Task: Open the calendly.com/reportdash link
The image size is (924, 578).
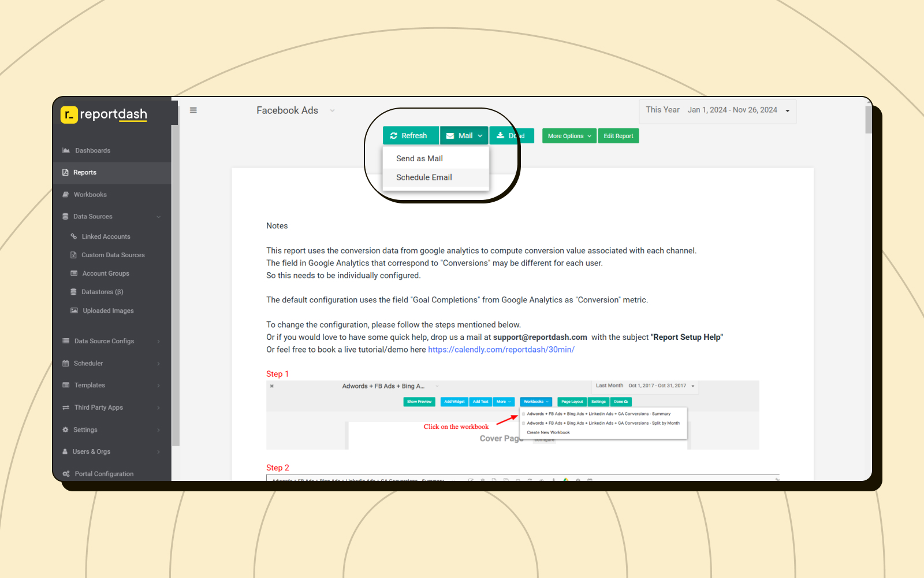Action: coord(501,350)
